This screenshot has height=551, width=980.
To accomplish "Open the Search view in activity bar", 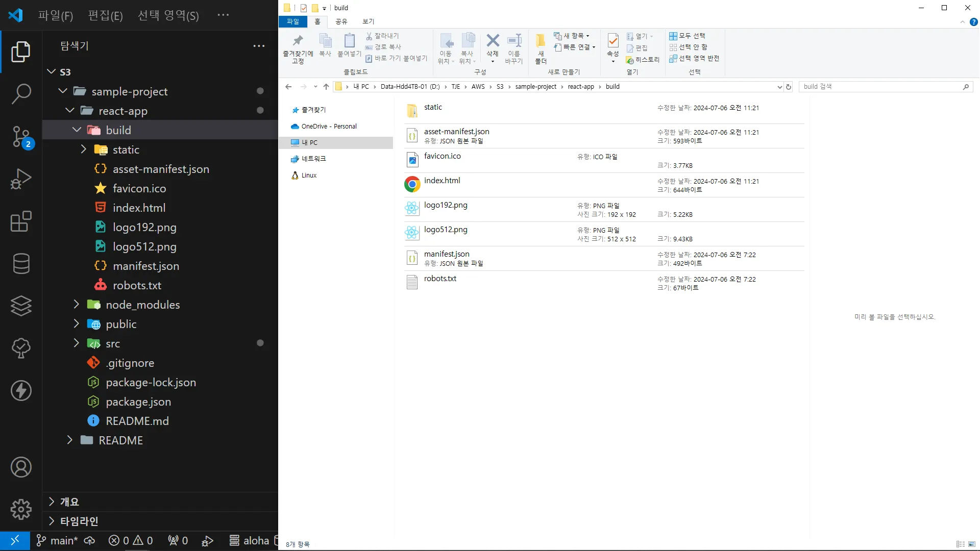I will (x=21, y=94).
